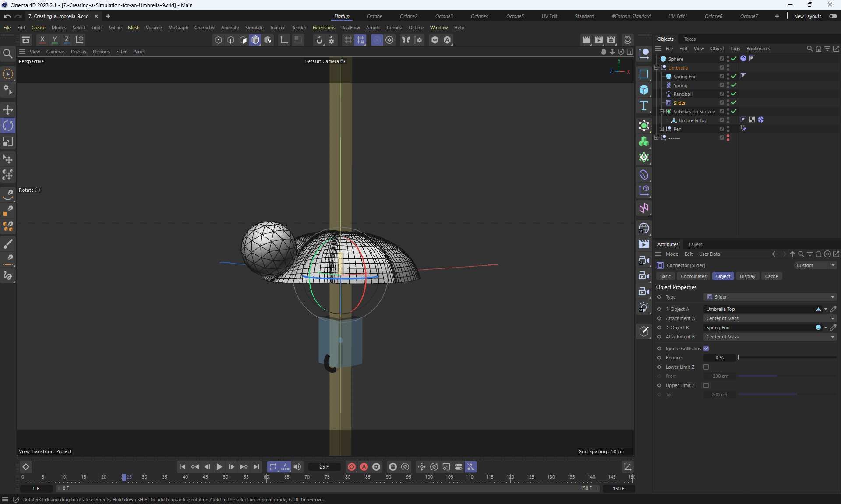
Task: Enable the Lower Limit Z checkbox
Action: 706,367
